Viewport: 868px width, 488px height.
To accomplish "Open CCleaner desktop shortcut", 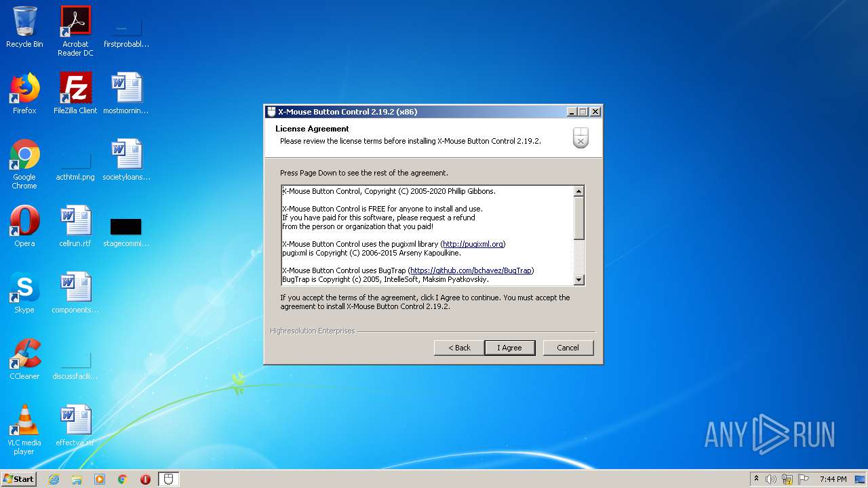I will coord(24,359).
